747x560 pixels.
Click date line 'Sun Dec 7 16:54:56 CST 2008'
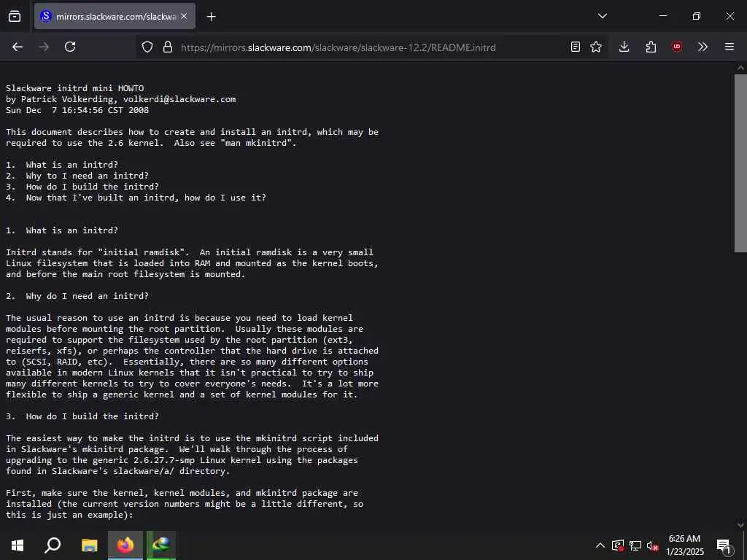pos(77,110)
